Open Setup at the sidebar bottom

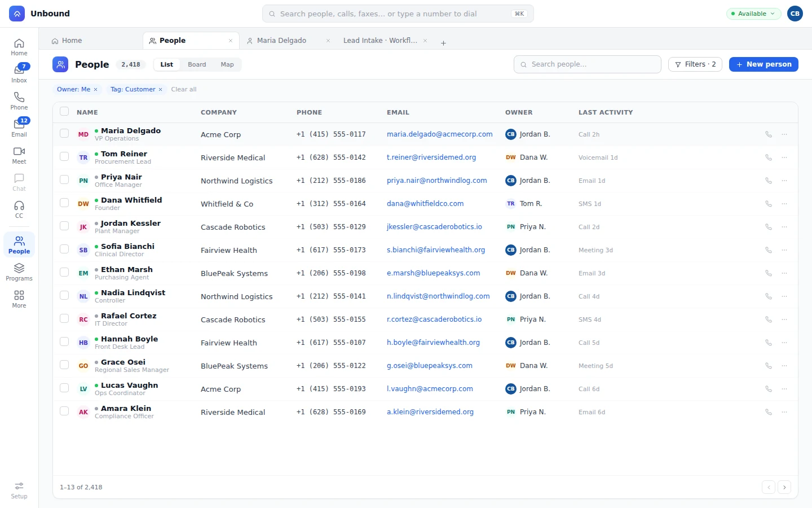point(19,490)
